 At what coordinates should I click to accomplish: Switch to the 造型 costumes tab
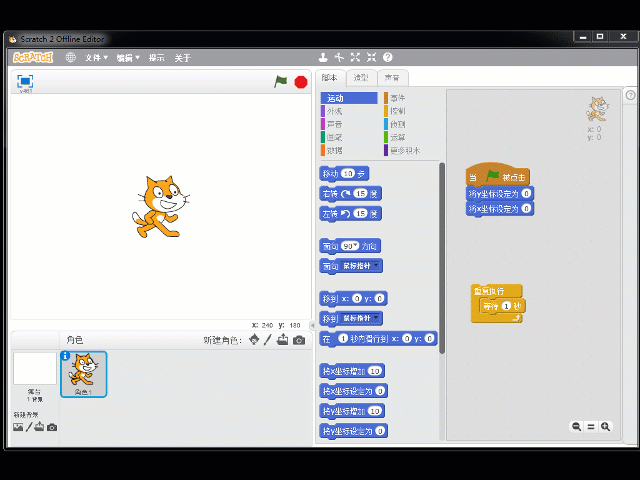point(361,78)
